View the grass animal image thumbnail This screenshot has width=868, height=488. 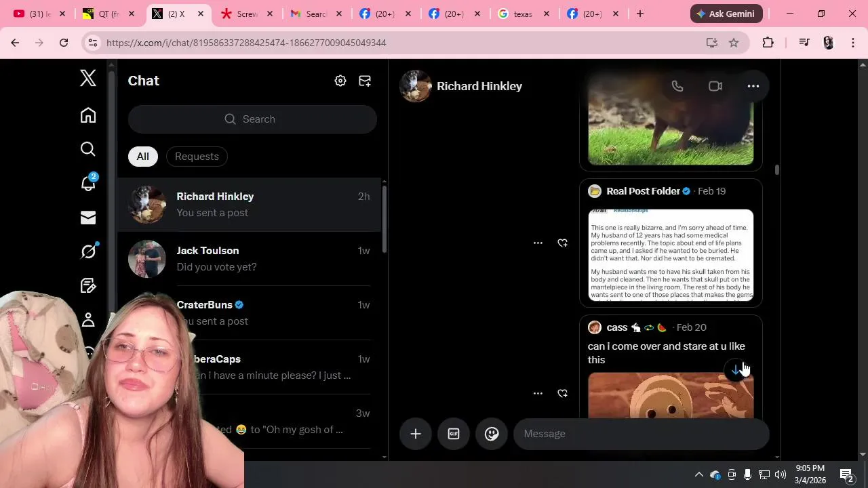click(x=671, y=119)
